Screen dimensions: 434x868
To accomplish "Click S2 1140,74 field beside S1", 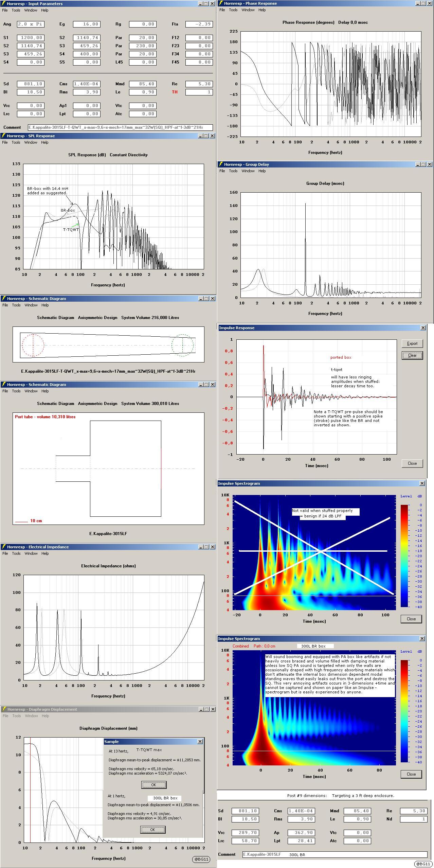I will click(86, 38).
